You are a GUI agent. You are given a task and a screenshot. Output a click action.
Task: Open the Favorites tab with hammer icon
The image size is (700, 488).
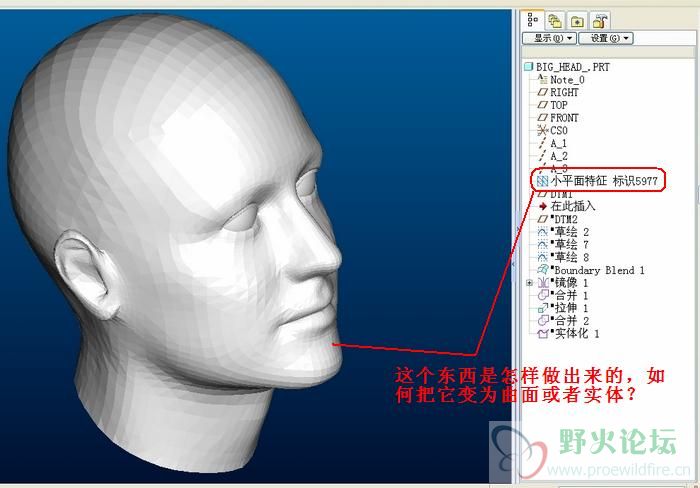pos(600,21)
